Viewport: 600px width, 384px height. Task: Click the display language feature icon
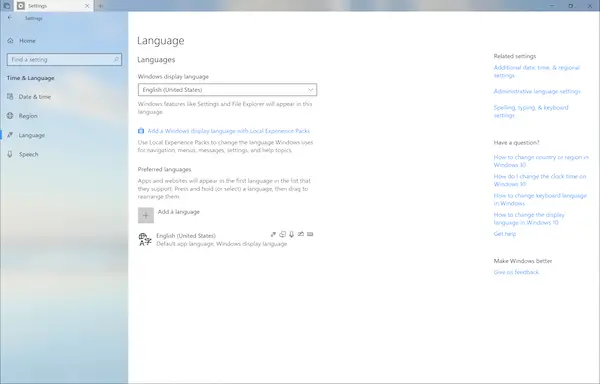[x=273, y=234]
